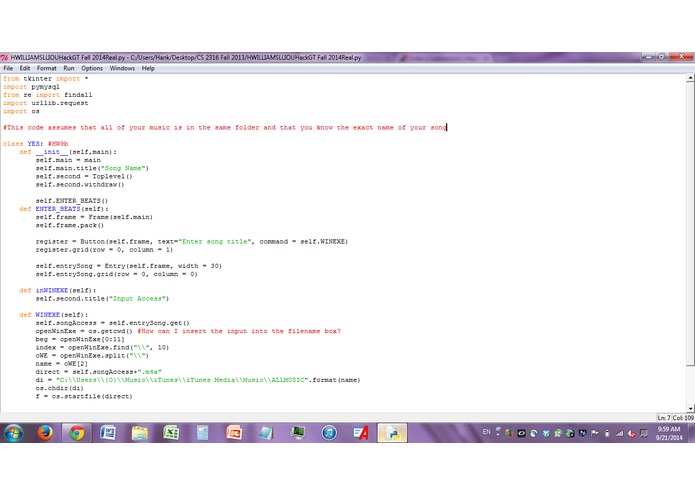Viewport: 695px width, 494px height.
Task: Click the '#How can I insert the input' comment
Action: click(239, 331)
